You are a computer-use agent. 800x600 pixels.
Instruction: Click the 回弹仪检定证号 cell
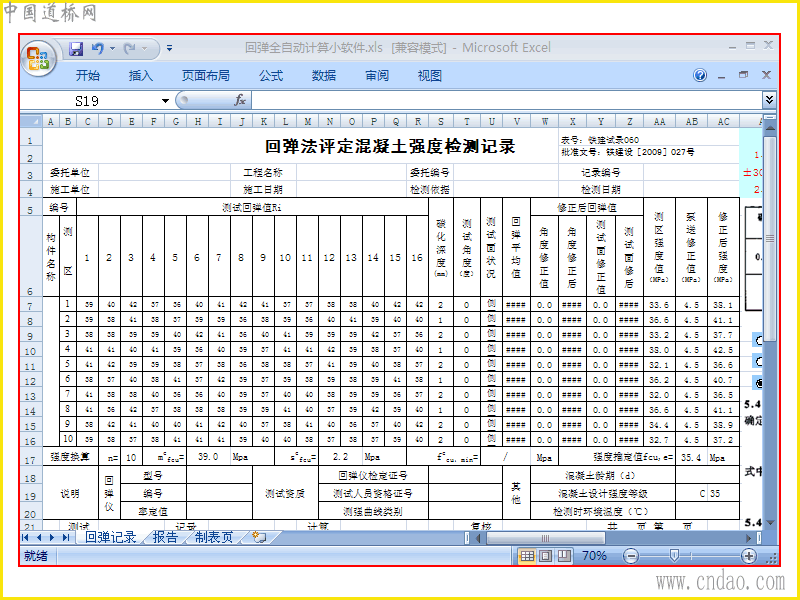(373, 476)
